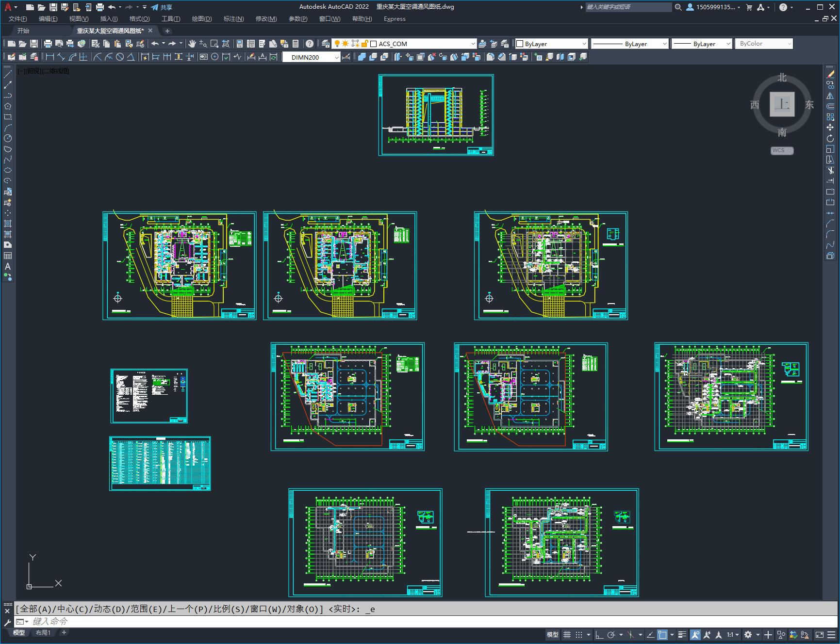Viewport: 840px width, 644px height.
Task: Open the 标注(N) menu
Action: 233,19
